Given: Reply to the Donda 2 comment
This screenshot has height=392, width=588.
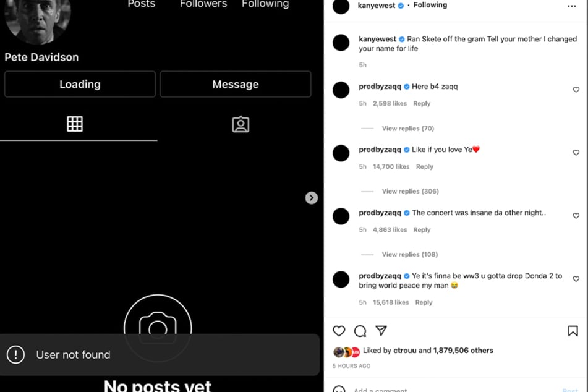Looking at the screenshot, I should click(424, 302).
